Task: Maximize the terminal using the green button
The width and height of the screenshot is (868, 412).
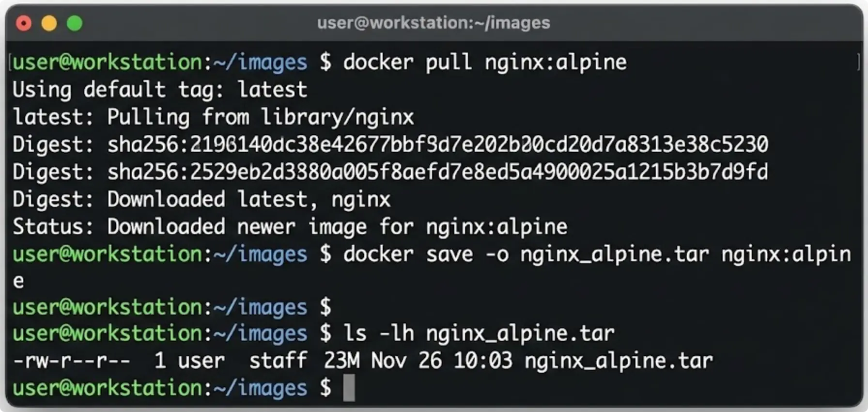Action: 75,23
